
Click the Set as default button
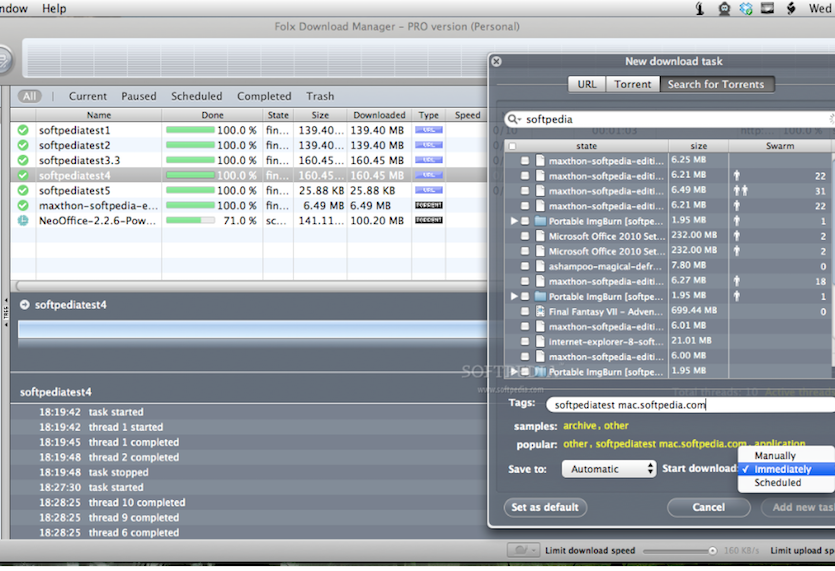545,507
